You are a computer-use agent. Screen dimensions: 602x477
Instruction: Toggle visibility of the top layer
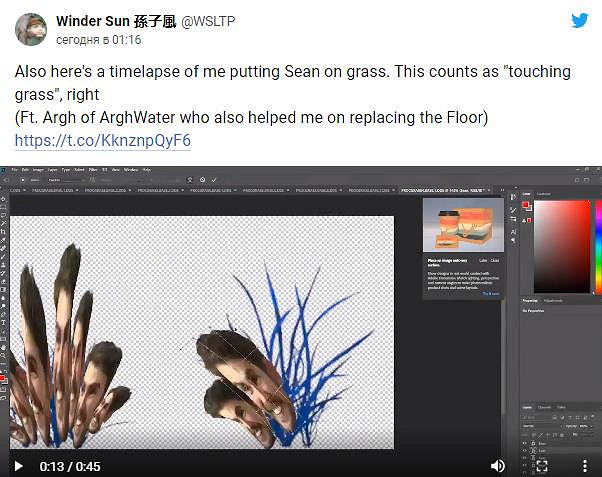click(x=525, y=443)
